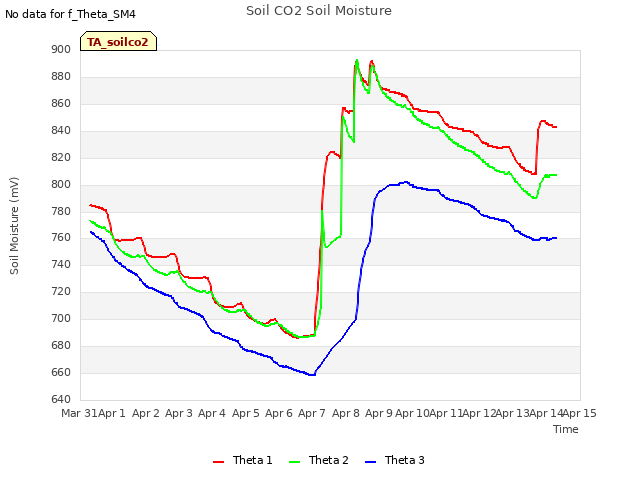Click the blue Theta 3 line minimum near Apr 7
This screenshot has width=640, height=480.
(x=312, y=375)
